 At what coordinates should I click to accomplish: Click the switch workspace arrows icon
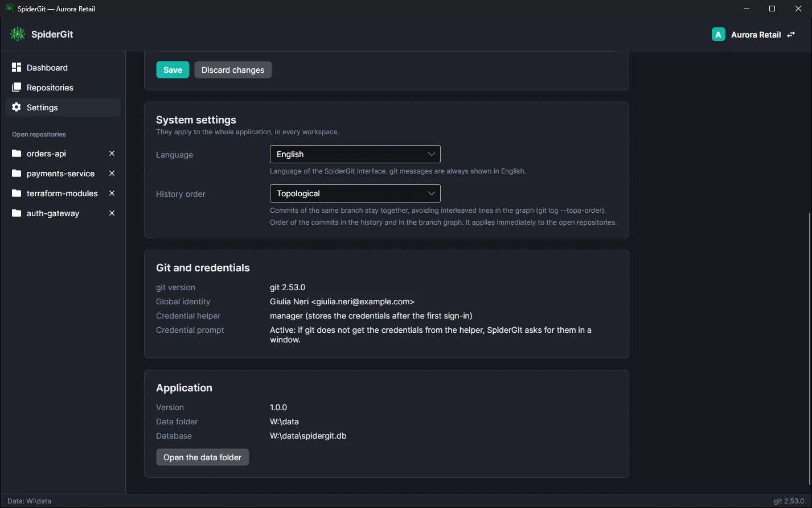(791, 35)
